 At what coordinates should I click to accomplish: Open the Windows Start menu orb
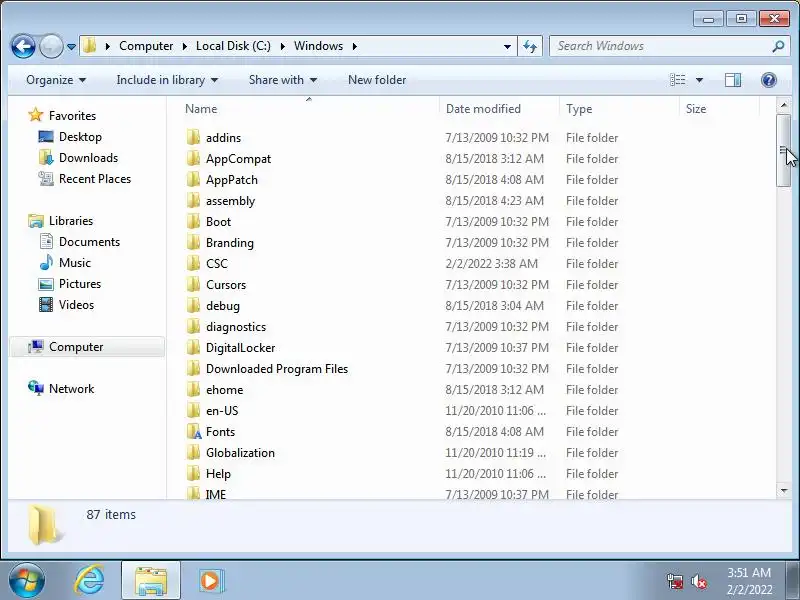click(x=27, y=581)
